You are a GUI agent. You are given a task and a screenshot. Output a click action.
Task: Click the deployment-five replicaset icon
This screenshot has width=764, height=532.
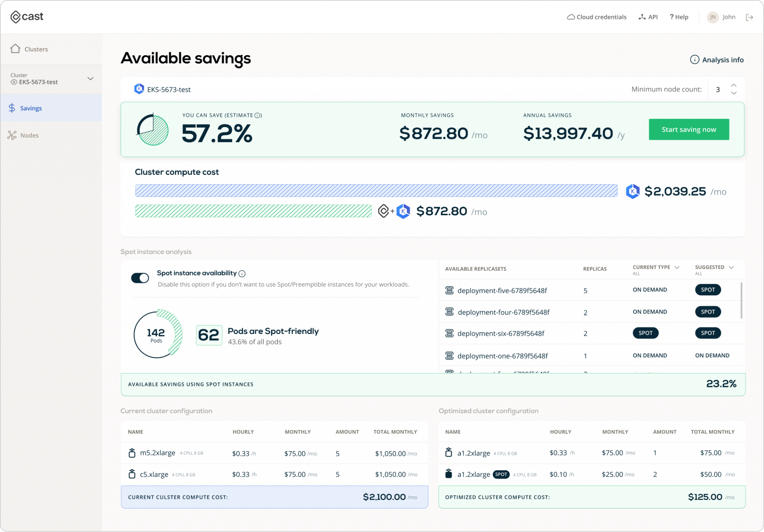tap(450, 290)
